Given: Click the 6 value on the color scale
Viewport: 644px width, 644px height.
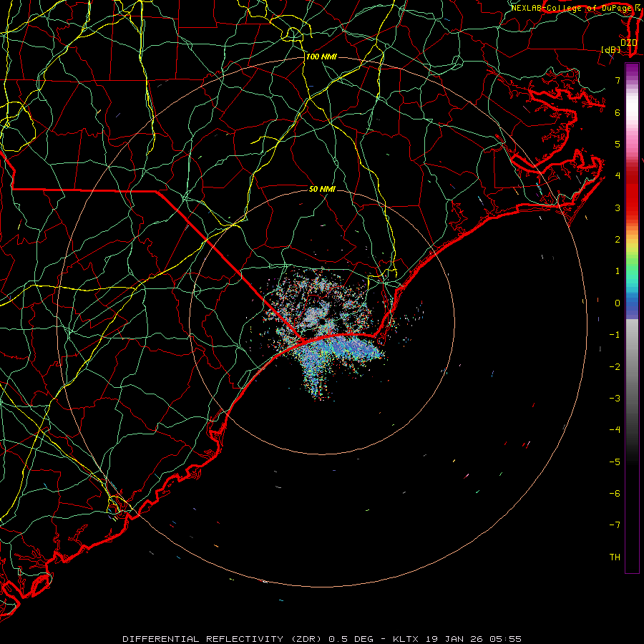Looking at the screenshot, I should (618, 112).
